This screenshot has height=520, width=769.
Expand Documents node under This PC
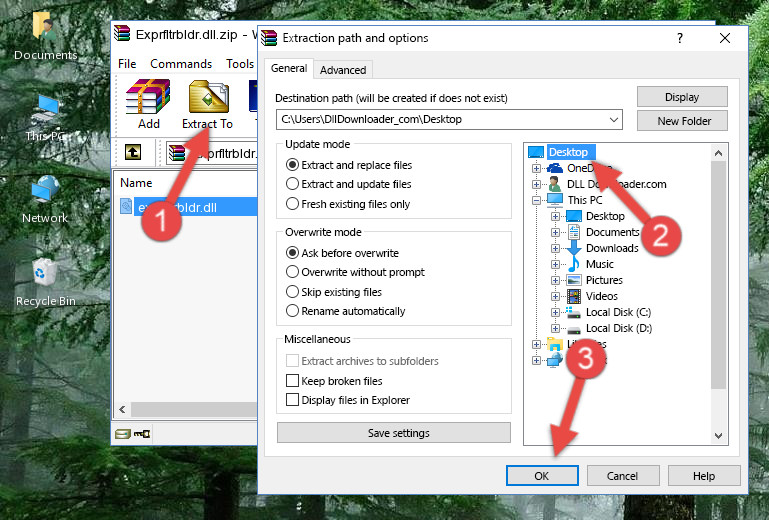(x=555, y=233)
